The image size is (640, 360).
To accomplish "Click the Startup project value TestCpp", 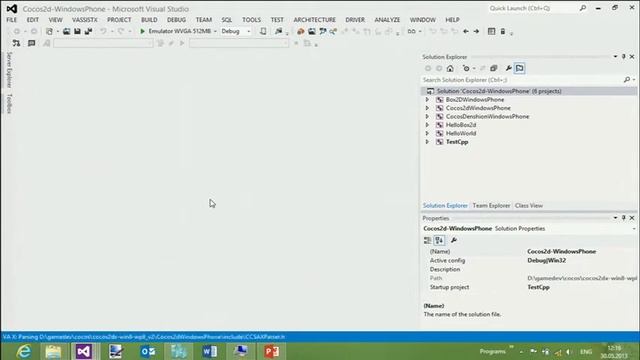I will pos(538,287).
